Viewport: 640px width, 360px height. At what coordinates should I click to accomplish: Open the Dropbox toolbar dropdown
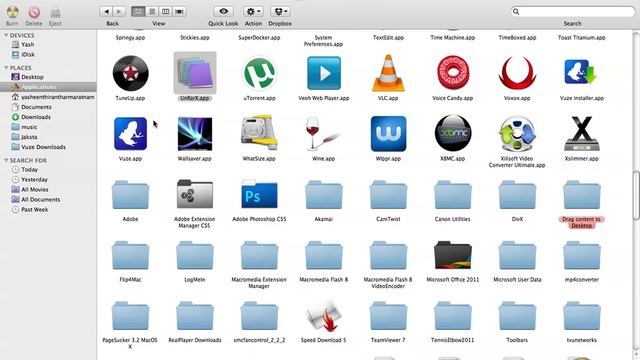coord(280,11)
